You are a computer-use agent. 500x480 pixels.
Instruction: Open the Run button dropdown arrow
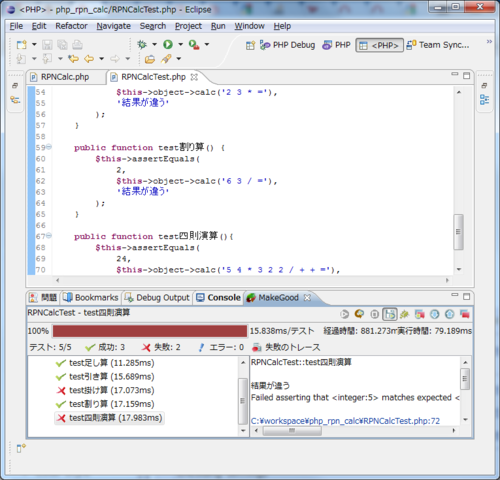point(180,44)
